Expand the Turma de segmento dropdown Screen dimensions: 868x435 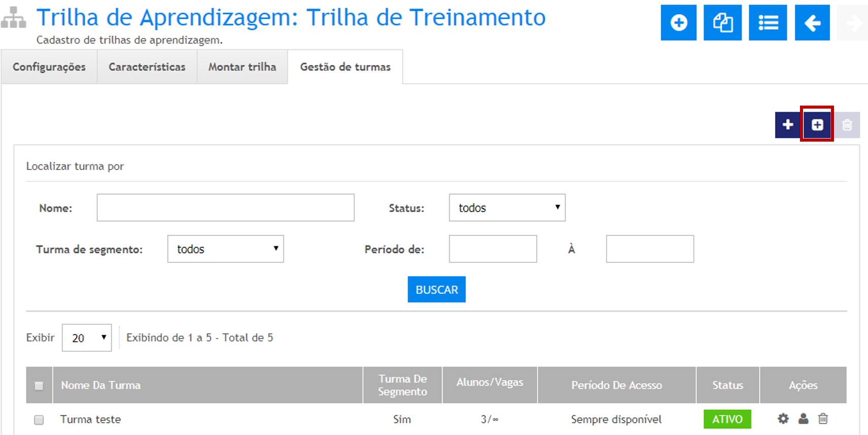(x=225, y=249)
